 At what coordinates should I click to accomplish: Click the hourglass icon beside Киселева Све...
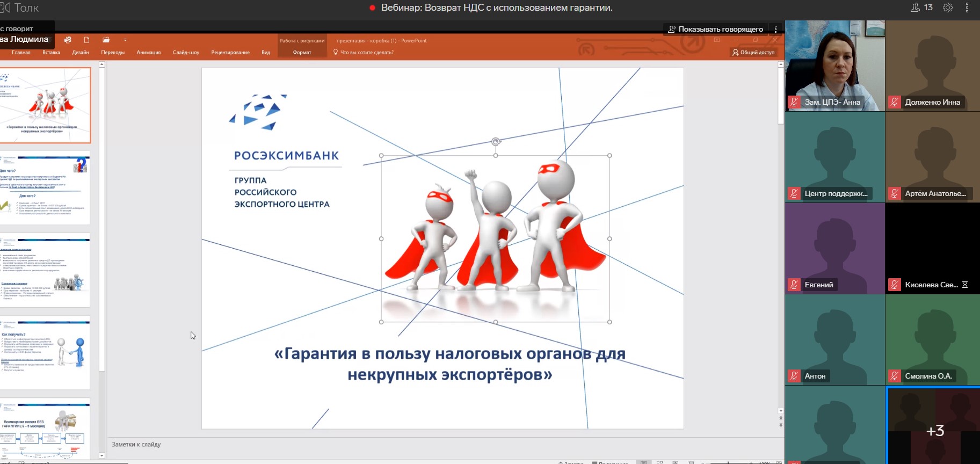click(965, 285)
